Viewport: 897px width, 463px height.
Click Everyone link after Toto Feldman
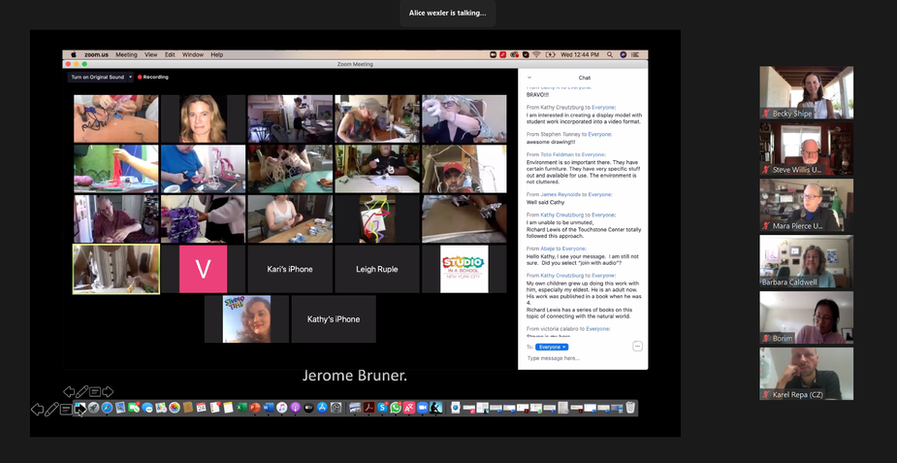593,155
